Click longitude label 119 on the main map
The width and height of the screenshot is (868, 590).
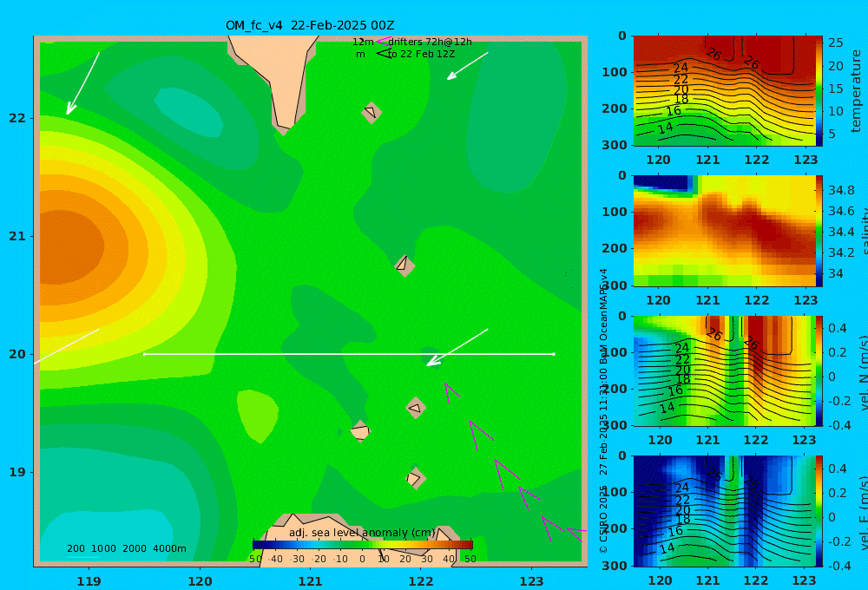pos(89,581)
